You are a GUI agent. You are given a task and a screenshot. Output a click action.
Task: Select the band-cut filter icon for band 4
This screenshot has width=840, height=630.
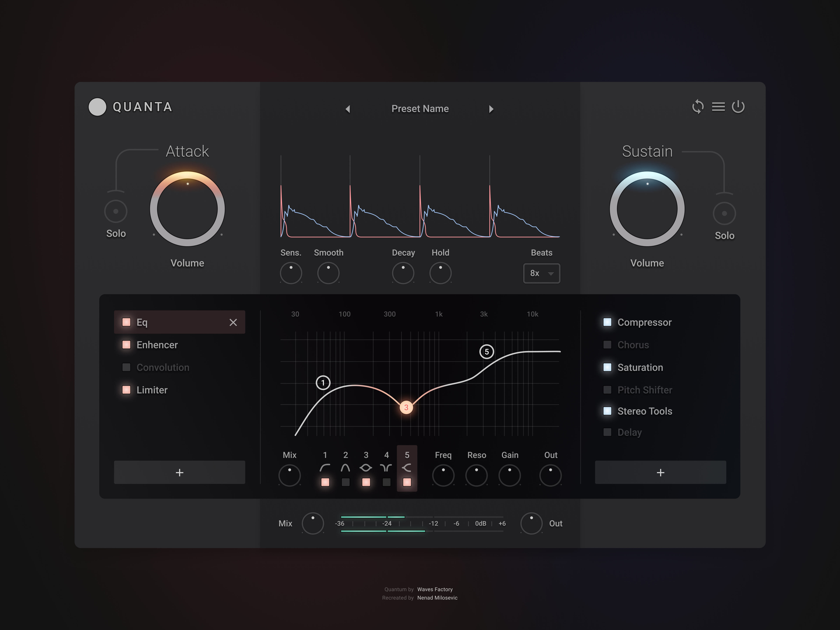(386, 468)
